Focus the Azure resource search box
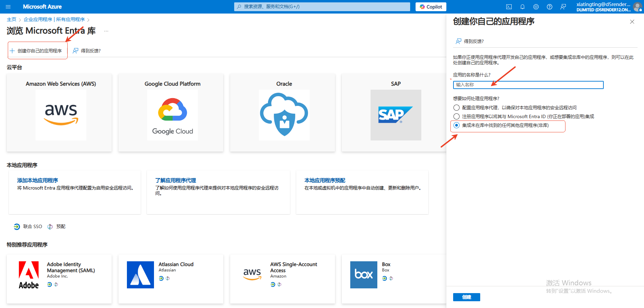Screen dimensions: 644x308 (322, 7)
